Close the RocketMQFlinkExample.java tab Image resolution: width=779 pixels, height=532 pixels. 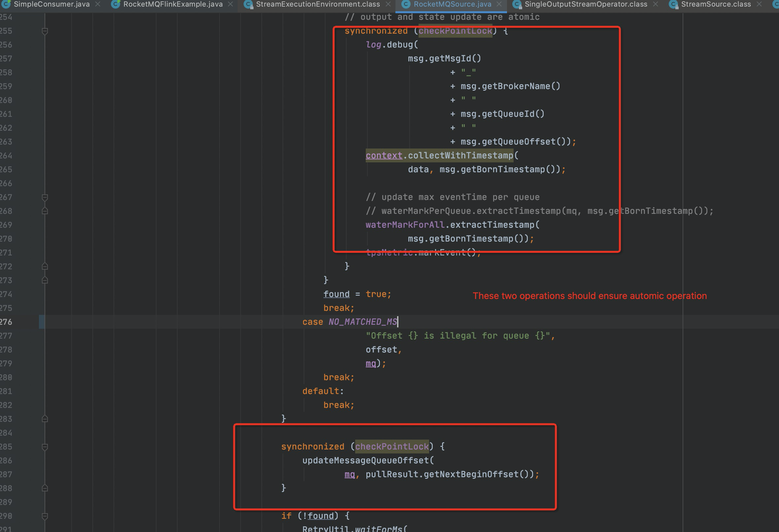pos(230,4)
